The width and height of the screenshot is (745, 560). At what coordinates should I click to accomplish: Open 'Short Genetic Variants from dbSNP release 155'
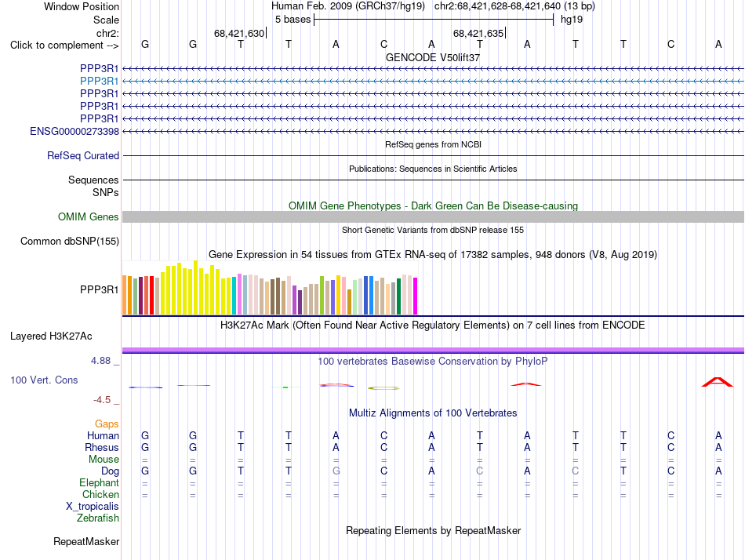coord(433,230)
